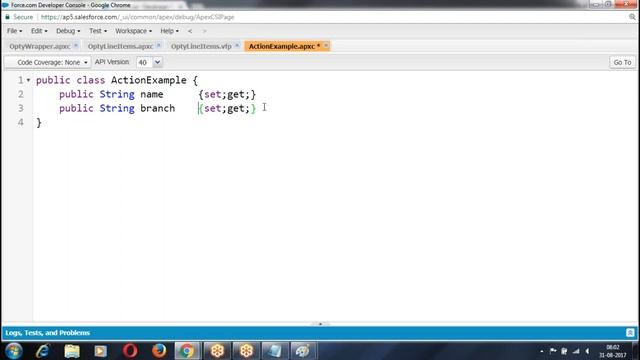
Task: Click the back navigation arrow
Action: (x=190, y=31)
